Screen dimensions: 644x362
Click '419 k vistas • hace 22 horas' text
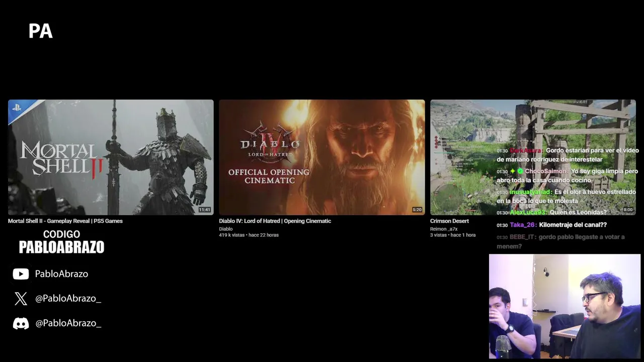[x=249, y=235]
